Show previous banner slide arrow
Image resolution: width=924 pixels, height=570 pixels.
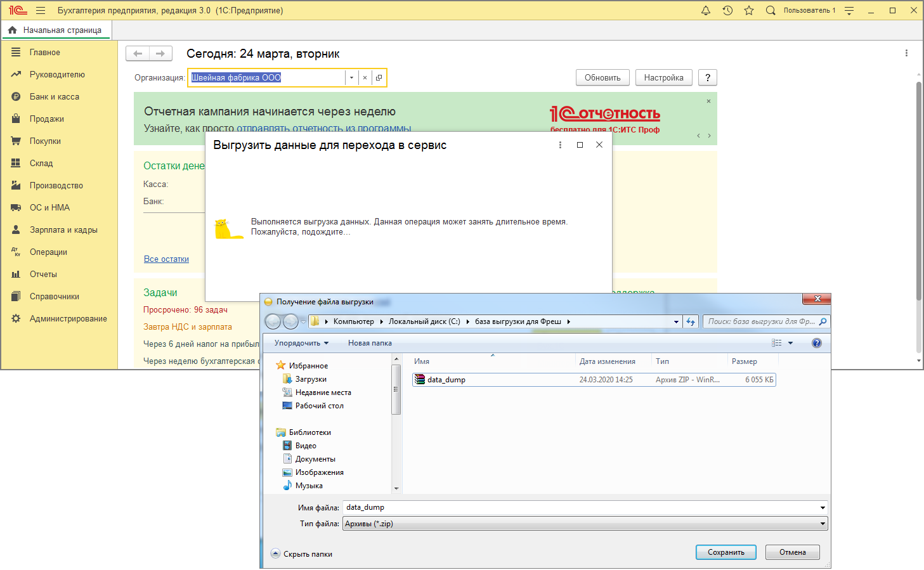(698, 136)
